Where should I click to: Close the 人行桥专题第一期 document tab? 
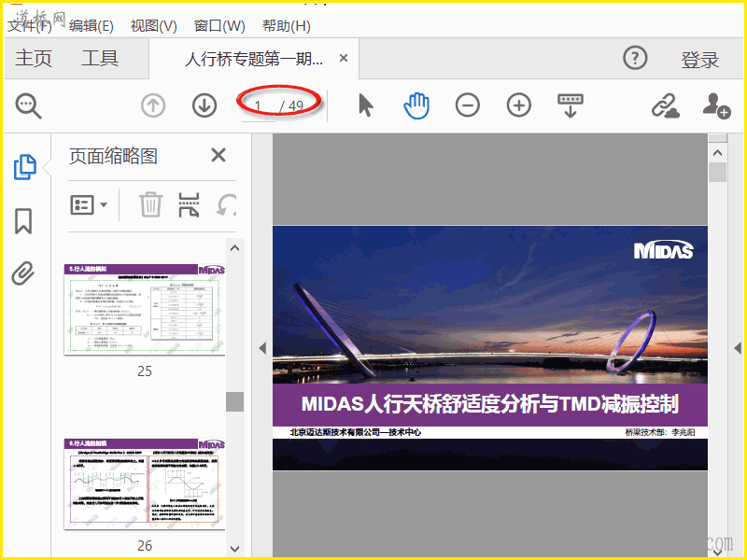(343, 58)
